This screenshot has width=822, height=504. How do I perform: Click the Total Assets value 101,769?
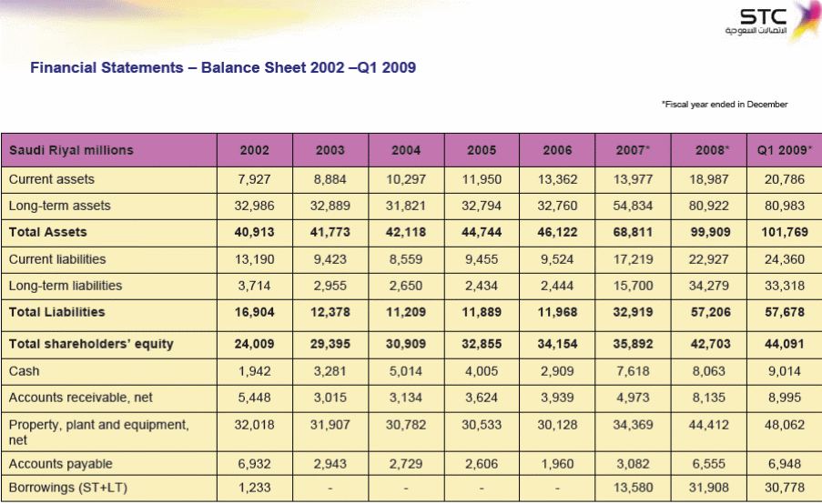tap(784, 232)
